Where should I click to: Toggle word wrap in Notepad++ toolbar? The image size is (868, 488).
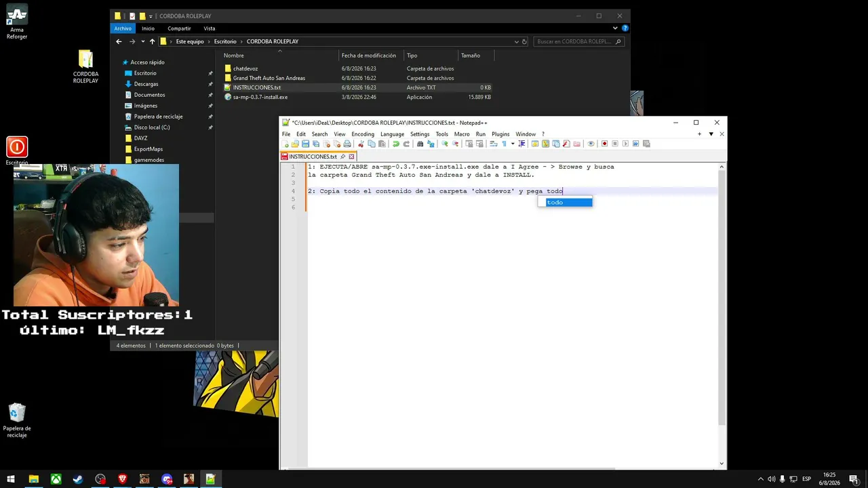[494, 144]
